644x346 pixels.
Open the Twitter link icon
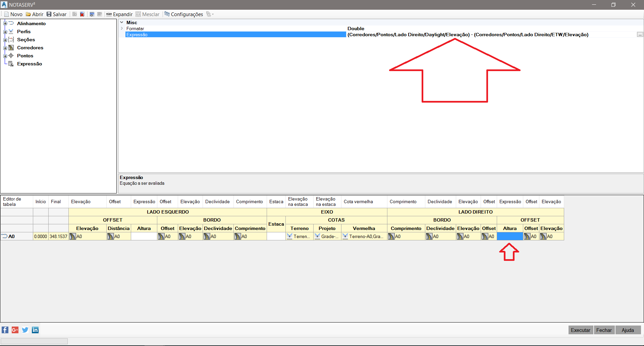tap(25, 330)
